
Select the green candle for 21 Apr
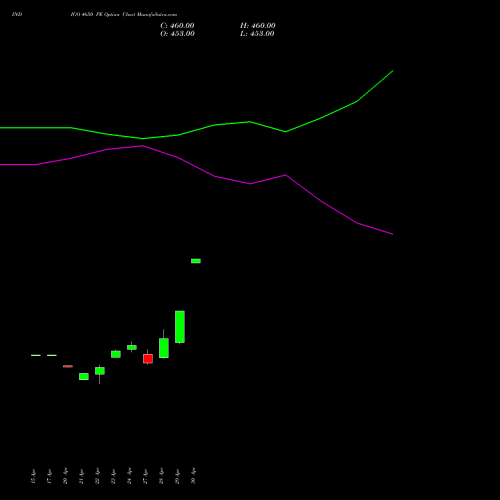pos(84,376)
